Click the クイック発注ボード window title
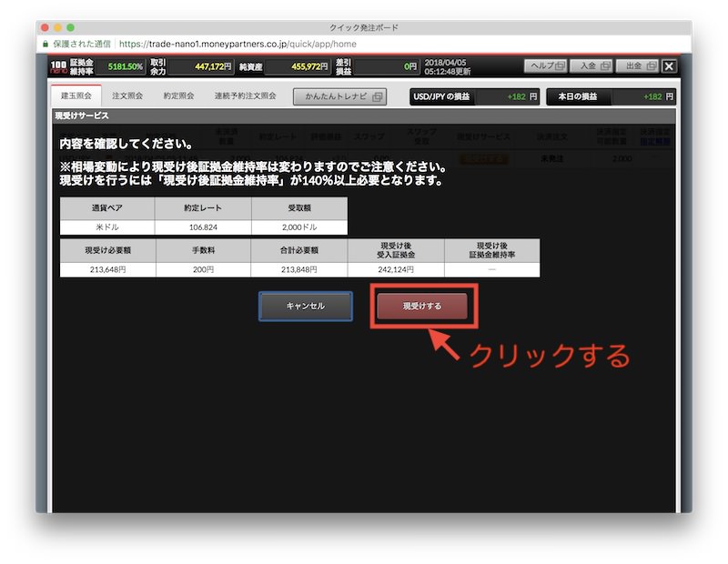 (364, 28)
